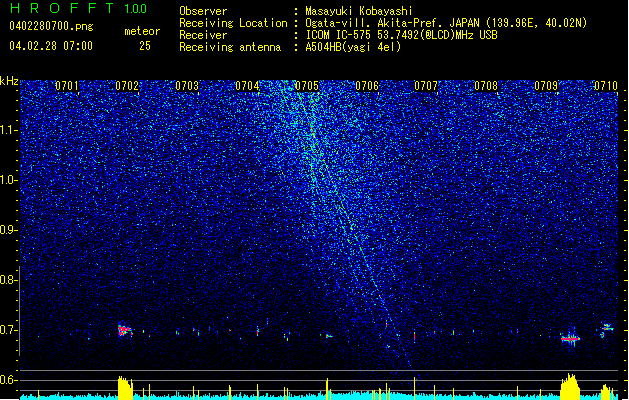Click the 0.8 frequency axis label

8,280
